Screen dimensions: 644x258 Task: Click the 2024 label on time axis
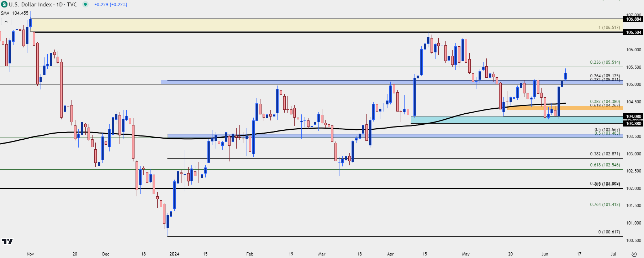point(174,254)
